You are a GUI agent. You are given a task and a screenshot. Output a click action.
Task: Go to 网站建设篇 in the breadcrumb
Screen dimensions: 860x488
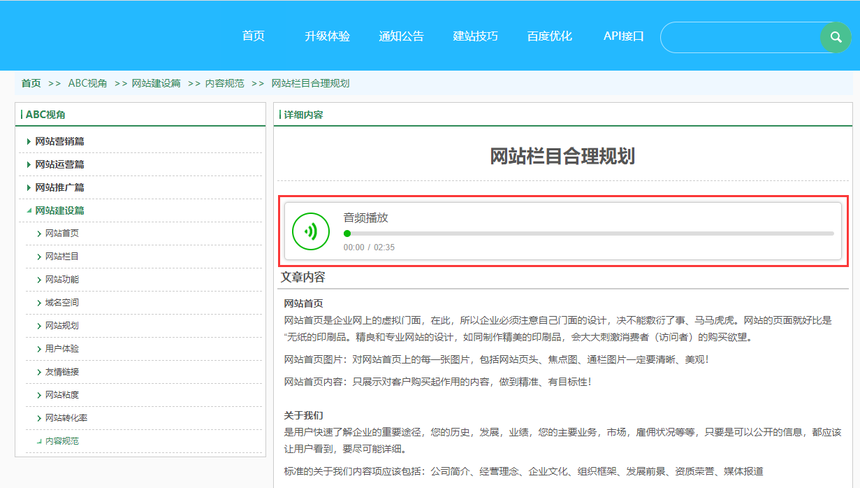156,83
